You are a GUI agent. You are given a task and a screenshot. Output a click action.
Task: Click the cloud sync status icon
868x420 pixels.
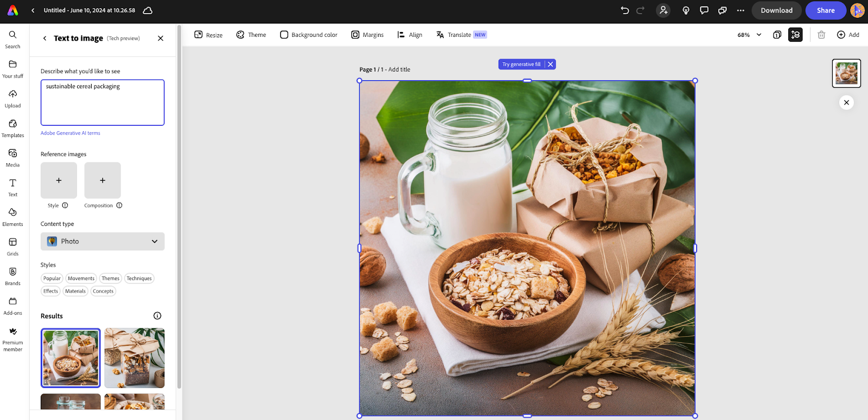[147, 10]
